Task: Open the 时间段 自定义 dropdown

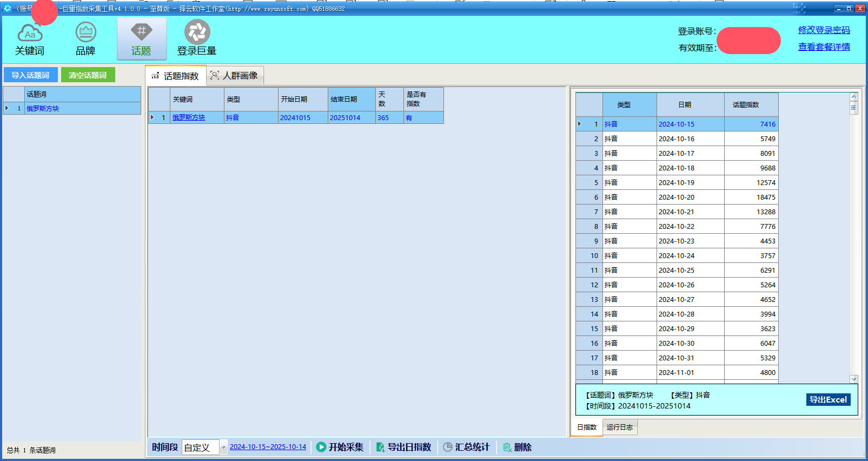Action: click(223, 447)
